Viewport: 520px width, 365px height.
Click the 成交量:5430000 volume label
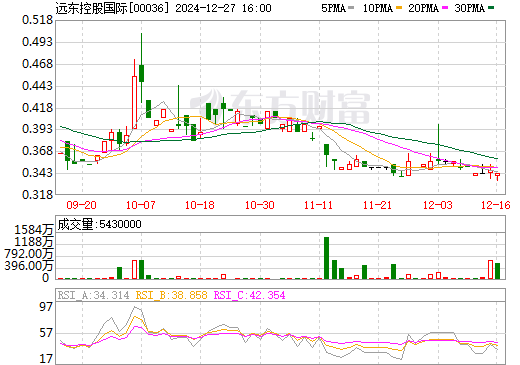point(99,224)
